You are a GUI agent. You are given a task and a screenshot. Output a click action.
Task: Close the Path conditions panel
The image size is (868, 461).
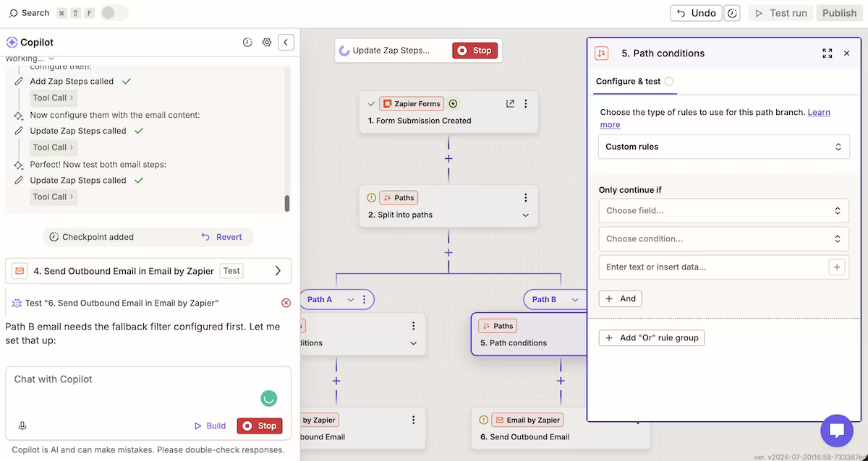click(x=847, y=53)
